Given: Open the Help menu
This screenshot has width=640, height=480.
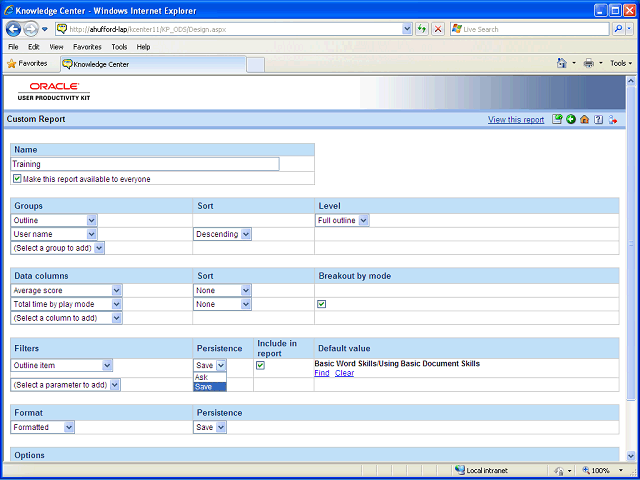Looking at the screenshot, I should pos(143,47).
